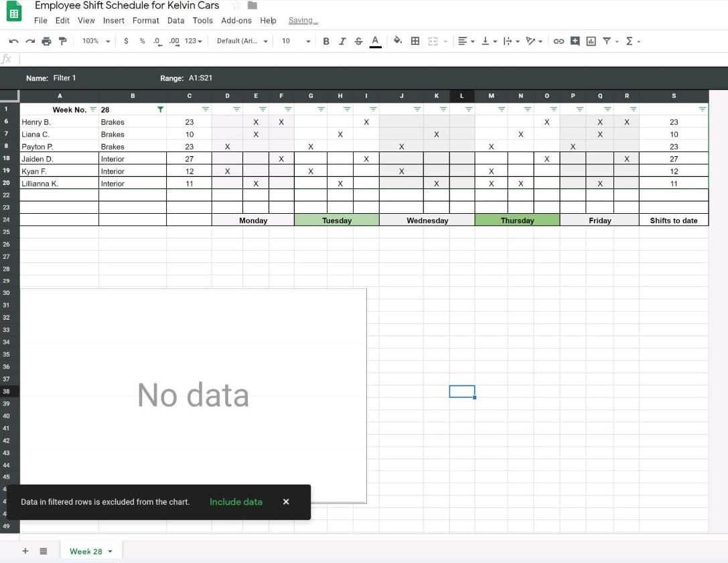Viewport: 728px width, 563px height.
Task: Select the Henry B. cell
Action: 59,122
